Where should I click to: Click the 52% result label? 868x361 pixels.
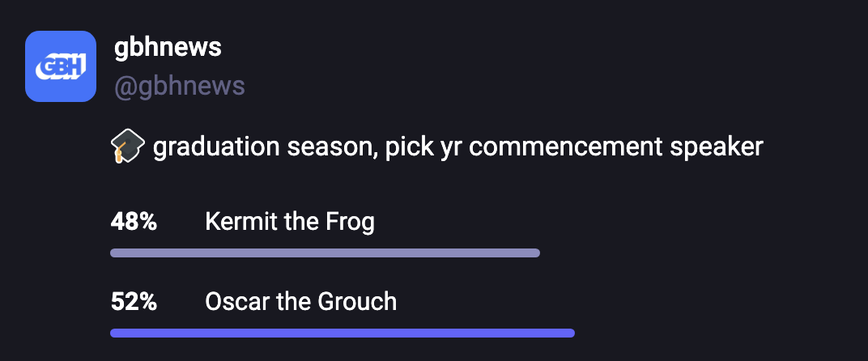(134, 302)
